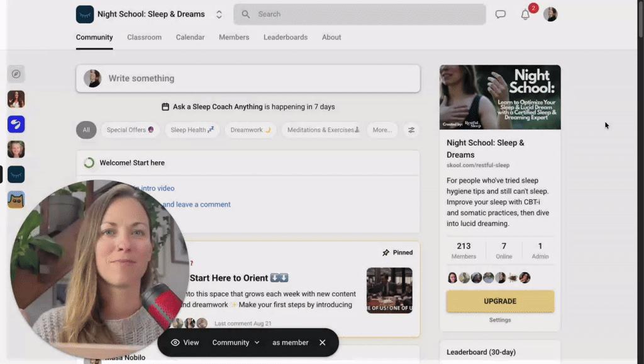Filter posts by Special Offers

130,130
